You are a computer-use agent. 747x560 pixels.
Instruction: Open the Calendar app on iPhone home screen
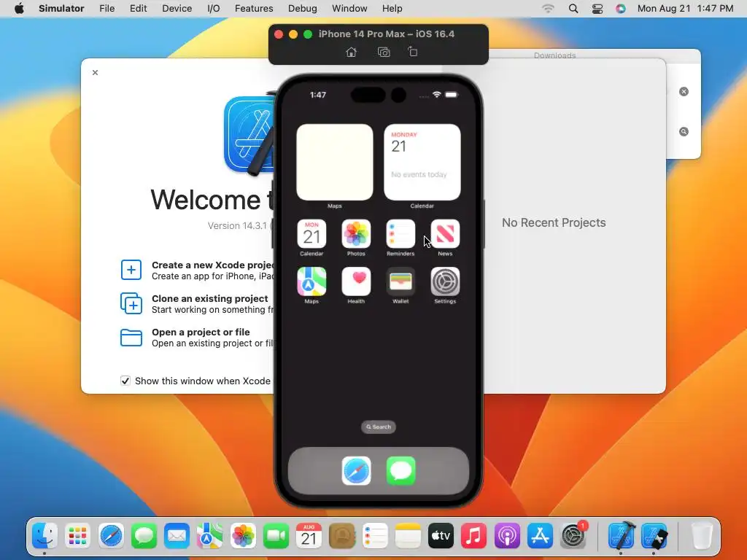coord(311,234)
